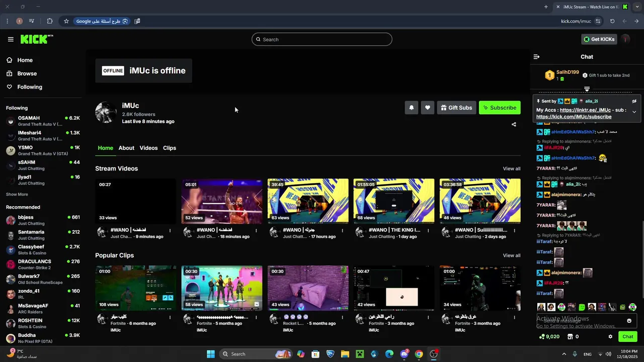Open the linktr.ee link in pinned message
This screenshot has height=362, width=644.
point(585,110)
